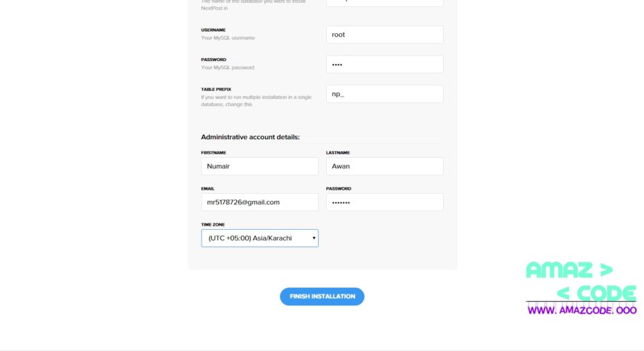Focus the MySQL username field containing root
Image resolution: width=644 pixels, height=351 pixels.
point(385,35)
